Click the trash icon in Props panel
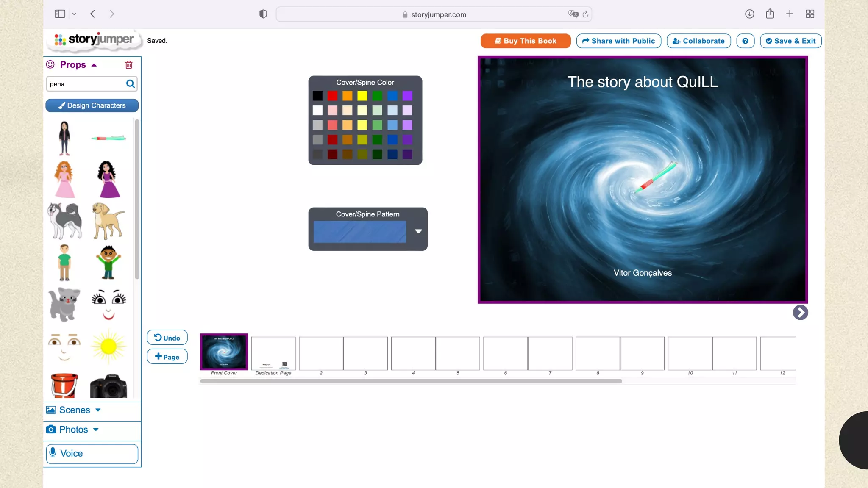The image size is (868, 488). 129,65
